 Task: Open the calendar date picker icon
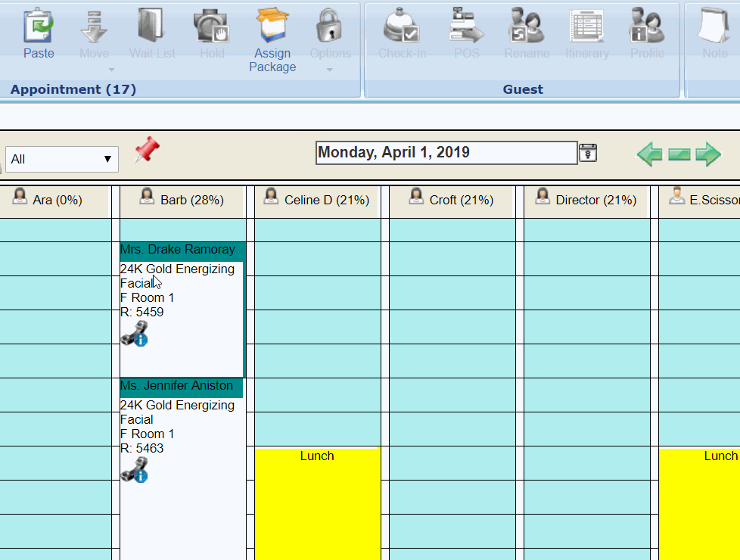pos(588,153)
